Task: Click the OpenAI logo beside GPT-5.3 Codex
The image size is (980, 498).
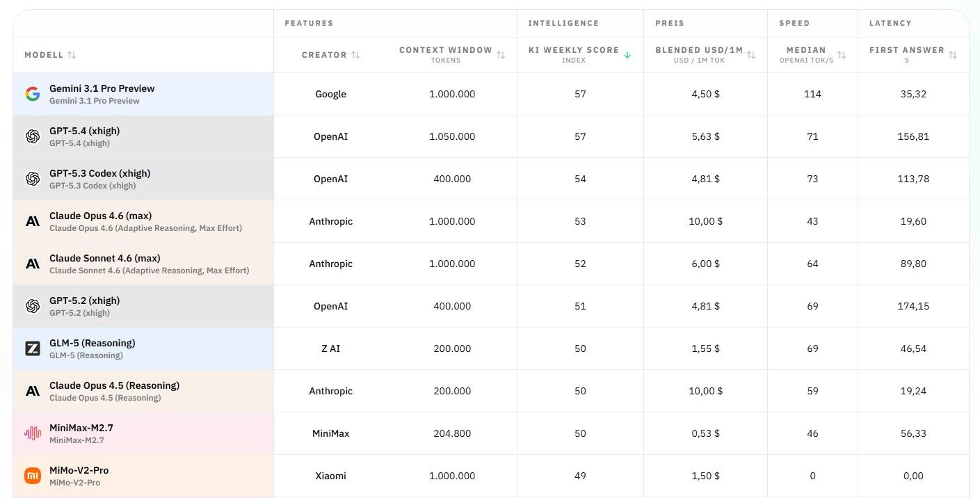Action: 33,179
